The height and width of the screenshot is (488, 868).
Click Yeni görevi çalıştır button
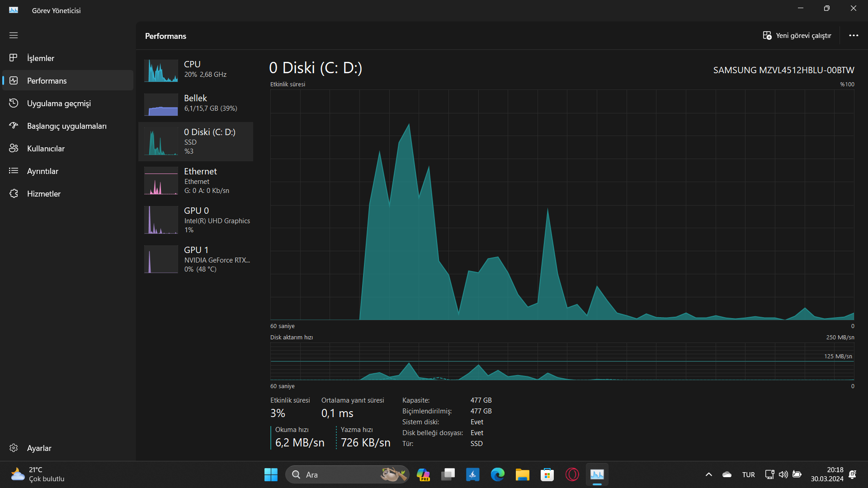click(x=797, y=36)
